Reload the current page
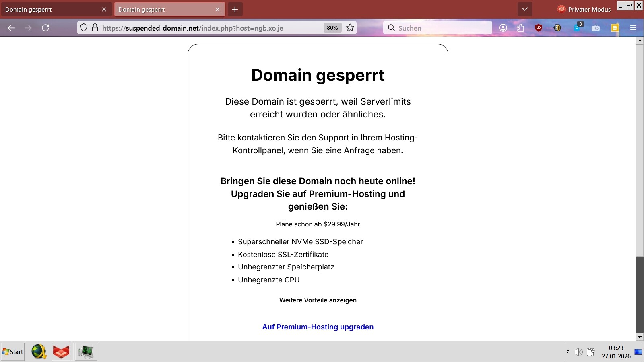The image size is (644, 362). tap(45, 28)
